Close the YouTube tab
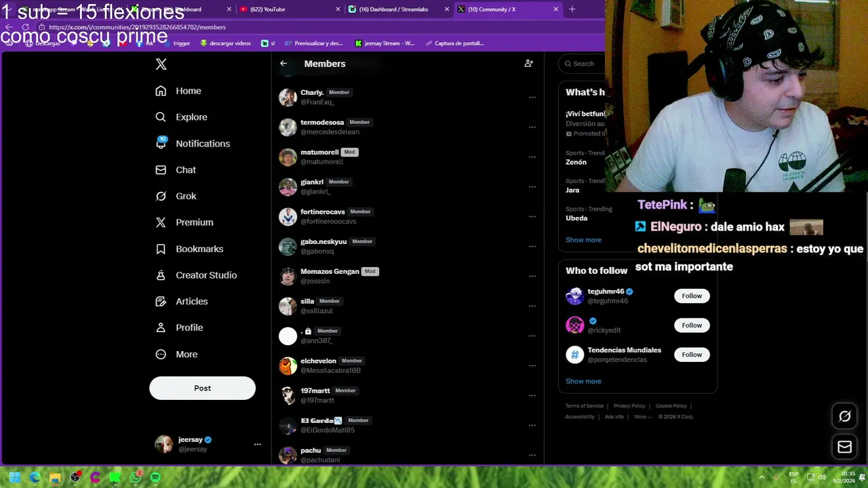 tap(338, 9)
